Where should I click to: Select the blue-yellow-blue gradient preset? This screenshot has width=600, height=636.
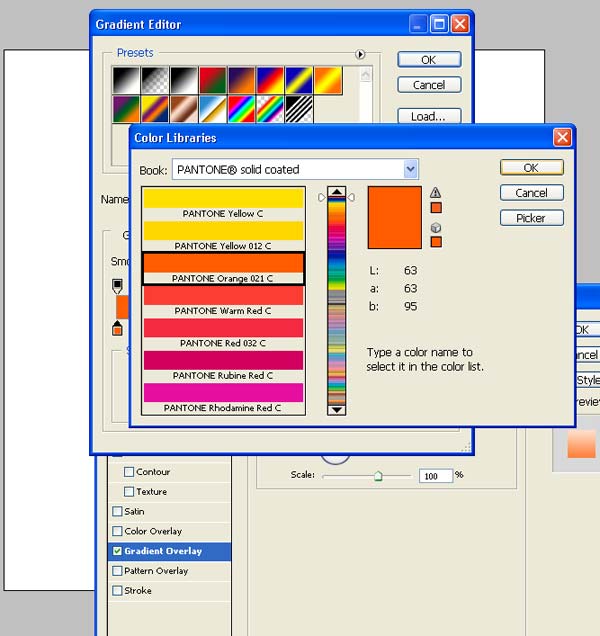tap(299, 80)
